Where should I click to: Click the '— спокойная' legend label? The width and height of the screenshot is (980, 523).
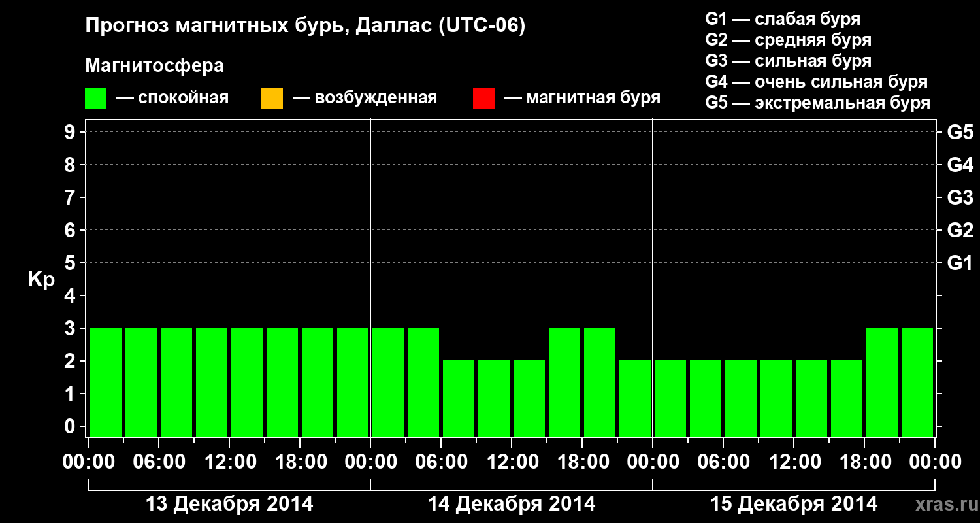(x=172, y=98)
